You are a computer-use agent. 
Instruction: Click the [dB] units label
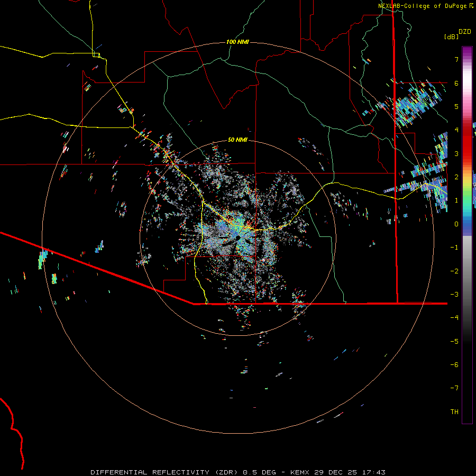tap(452, 36)
